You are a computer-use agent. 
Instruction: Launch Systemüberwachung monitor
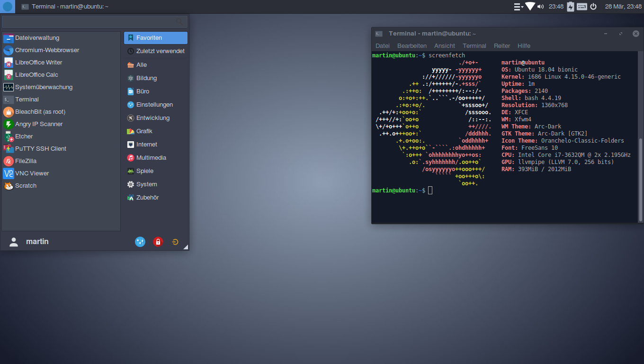coord(61,87)
